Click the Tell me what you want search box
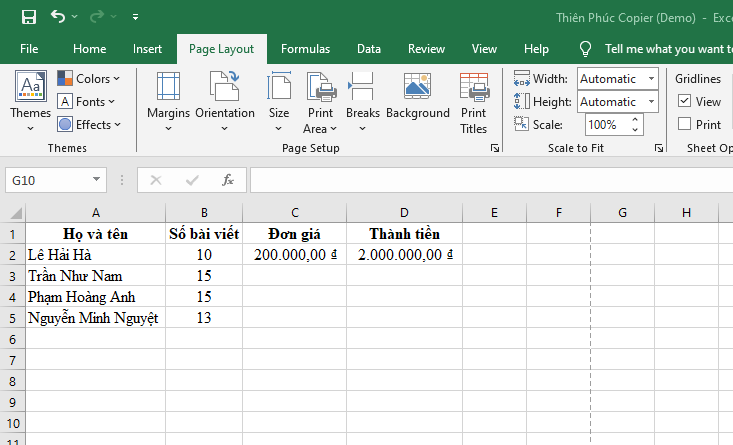Image resolution: width=733 pixels, height=445 pixels. 668,49
